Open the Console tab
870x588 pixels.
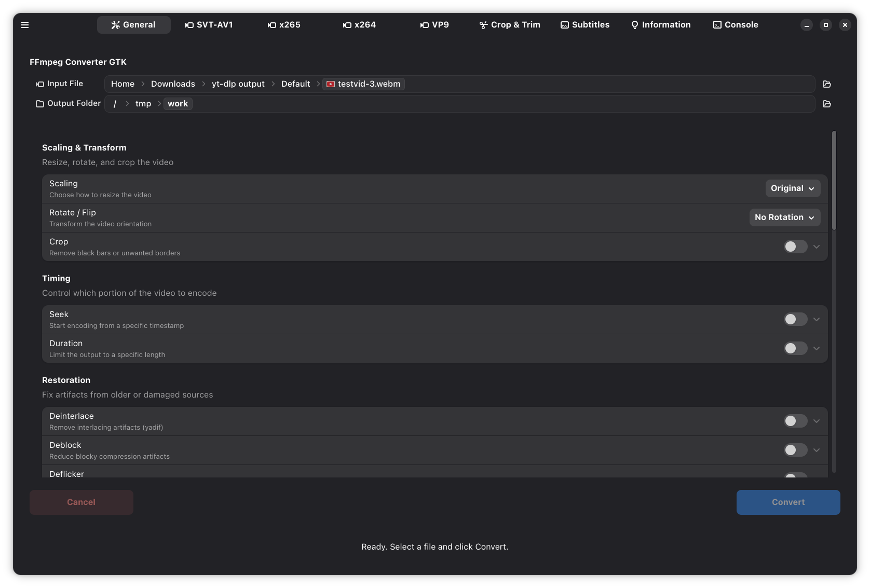(736, 25)
